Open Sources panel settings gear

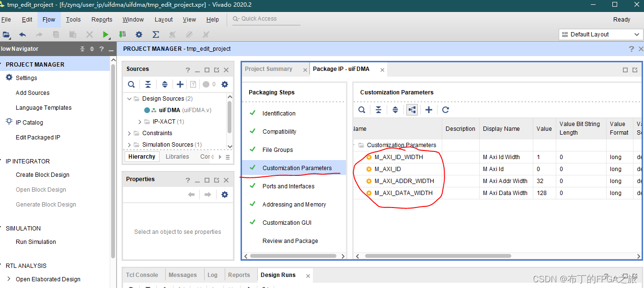225,84
